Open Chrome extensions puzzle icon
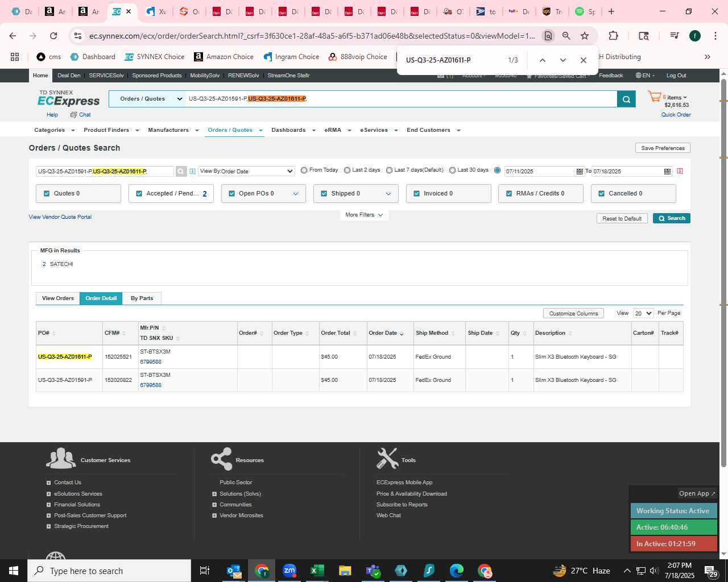 point(613,36)
